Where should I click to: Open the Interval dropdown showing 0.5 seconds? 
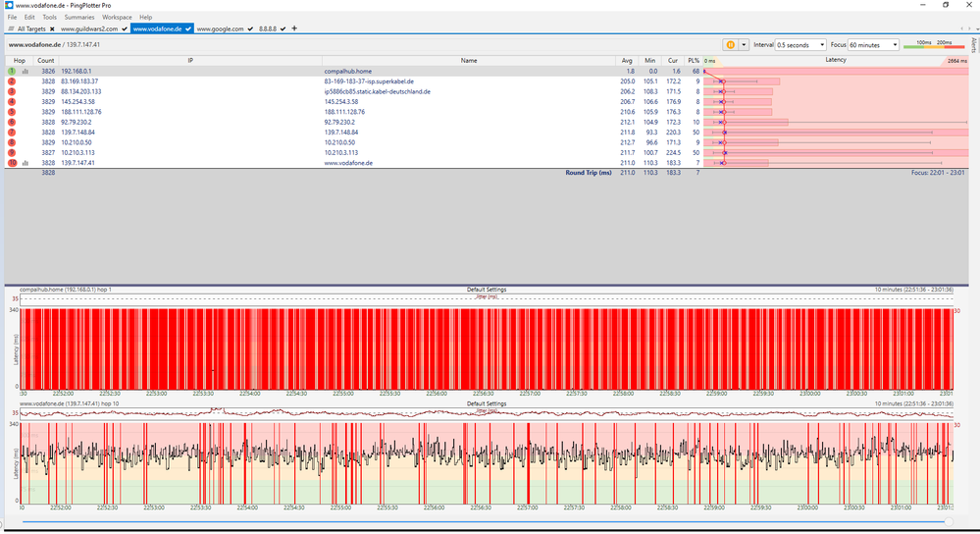pyautogui.click(x=800, y=45)
